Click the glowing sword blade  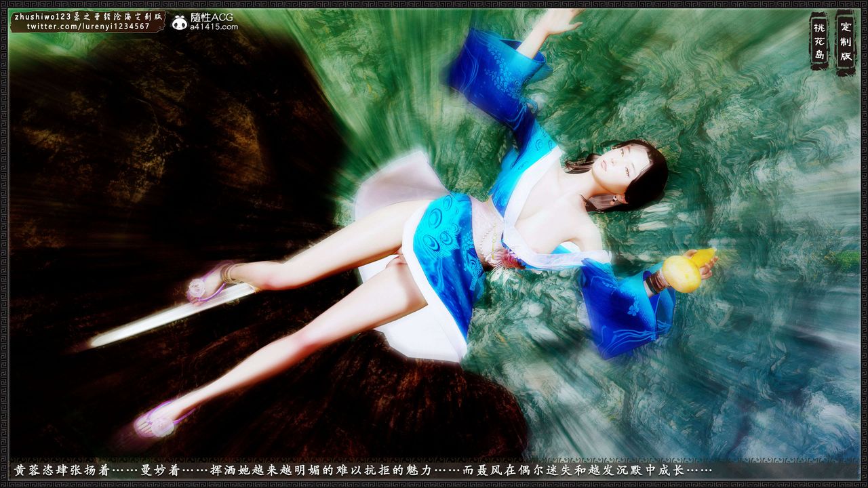[170, 316]
